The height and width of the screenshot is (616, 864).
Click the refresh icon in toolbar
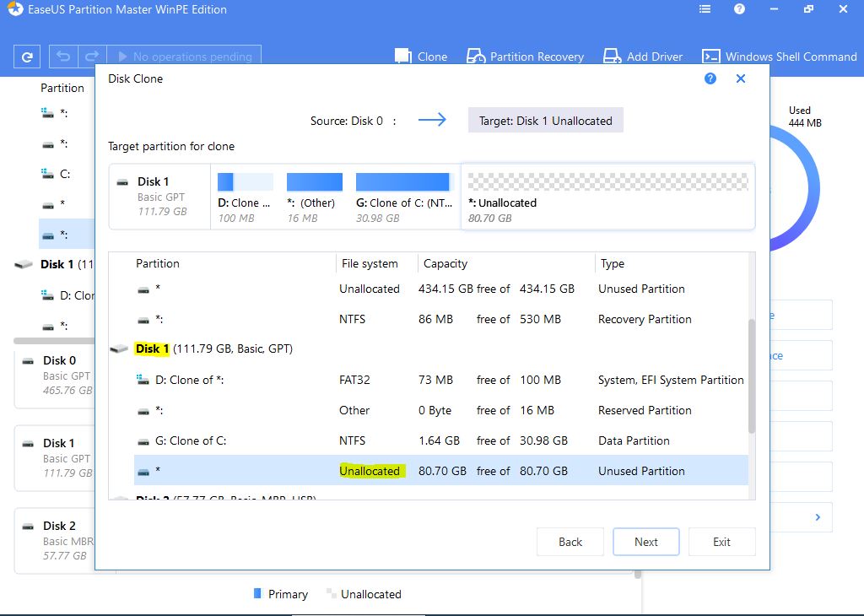27,57
